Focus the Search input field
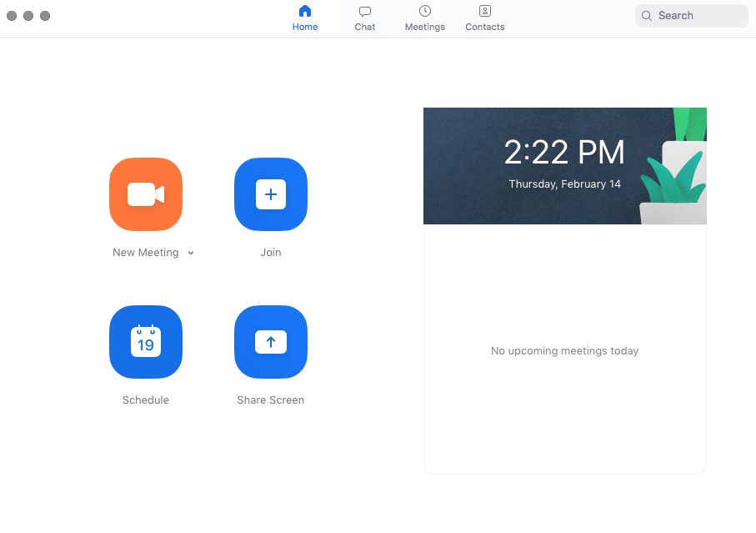 pos(696,16)
